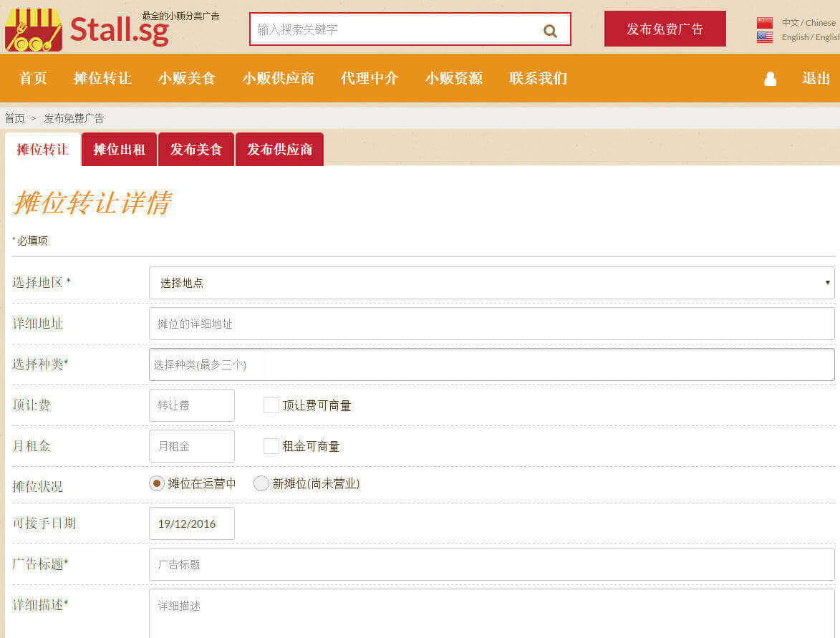Click the 退出 logout link

pos(816,79)
